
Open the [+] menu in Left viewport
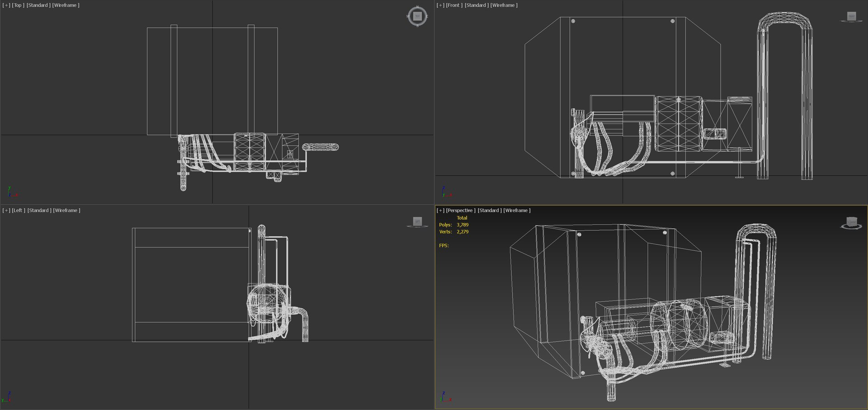click(6, 210)
